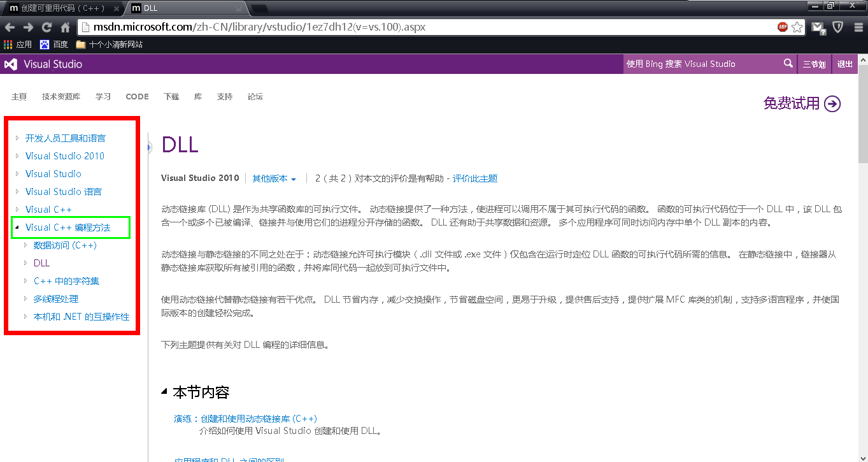Open the 库 menu item

click(198, 97)
